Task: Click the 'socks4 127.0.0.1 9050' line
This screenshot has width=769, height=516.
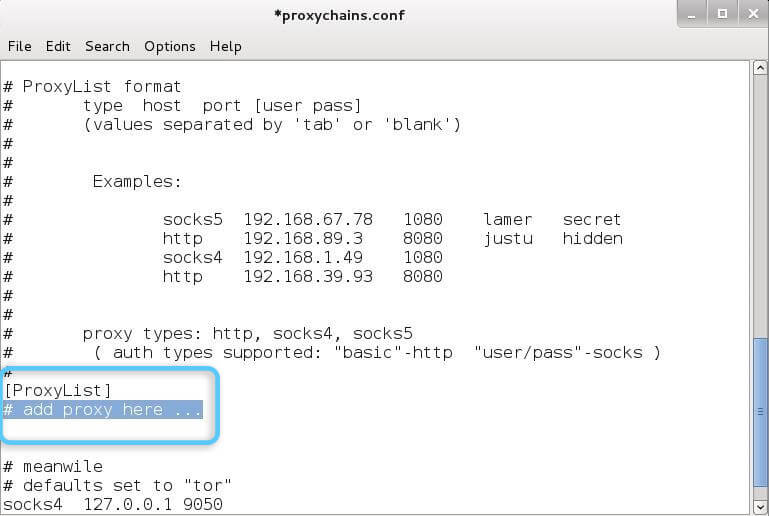Action: pyautogui.click(x=113, y=504)
